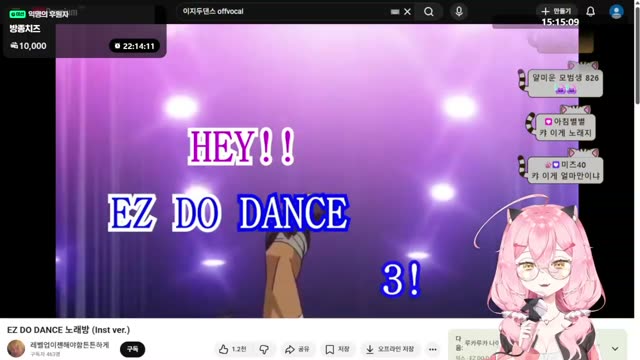Click the 익명의 후원자 donor label
The image size is (640, 360).
pyautogui.click(x=48, y=14)
